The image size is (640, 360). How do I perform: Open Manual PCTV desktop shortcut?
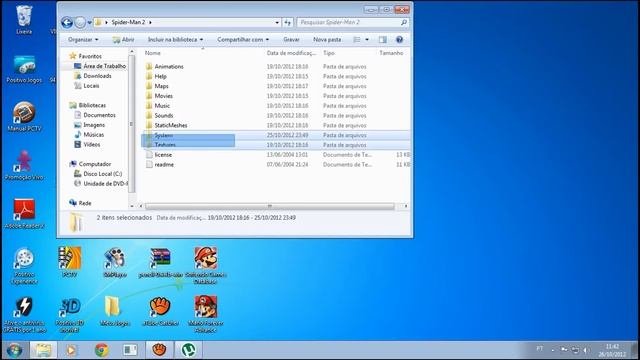coord(24,117)
